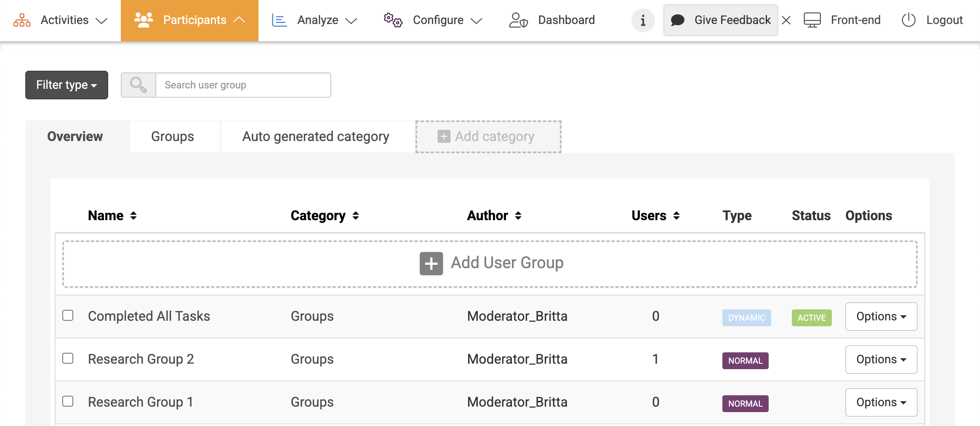Expand Options for Completed All Tasks
This screenshot has height=426, width=980.
point(881,317)
